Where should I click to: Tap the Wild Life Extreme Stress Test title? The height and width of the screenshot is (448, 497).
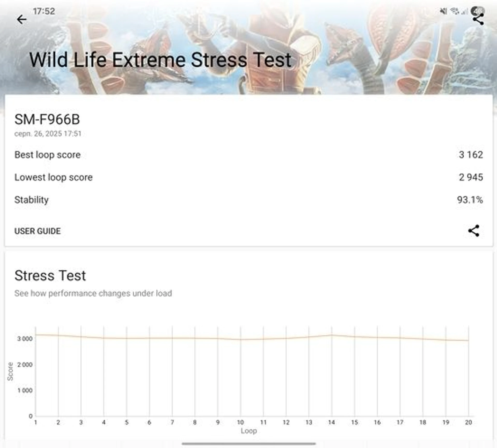coord(160,60)
